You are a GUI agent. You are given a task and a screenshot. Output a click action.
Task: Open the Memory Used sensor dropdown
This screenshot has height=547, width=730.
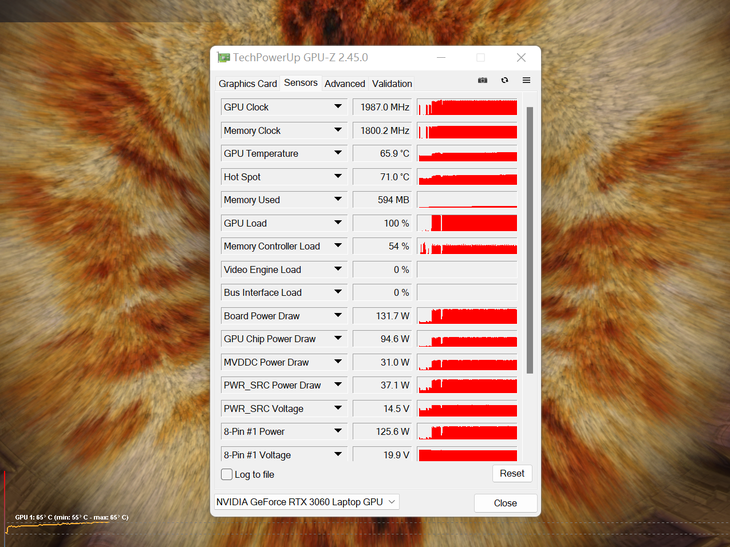[337, 200]
